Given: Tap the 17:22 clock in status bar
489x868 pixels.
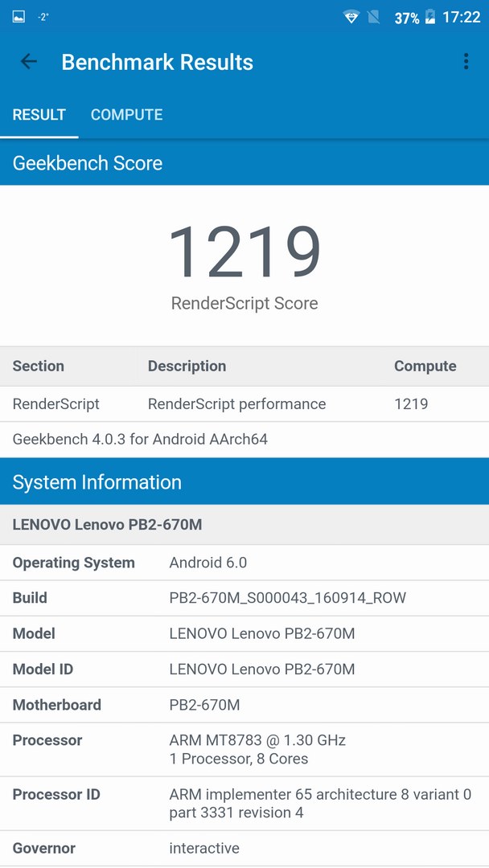Looking at the screenshot, I should pyautogui.click(x=462, y=17).
